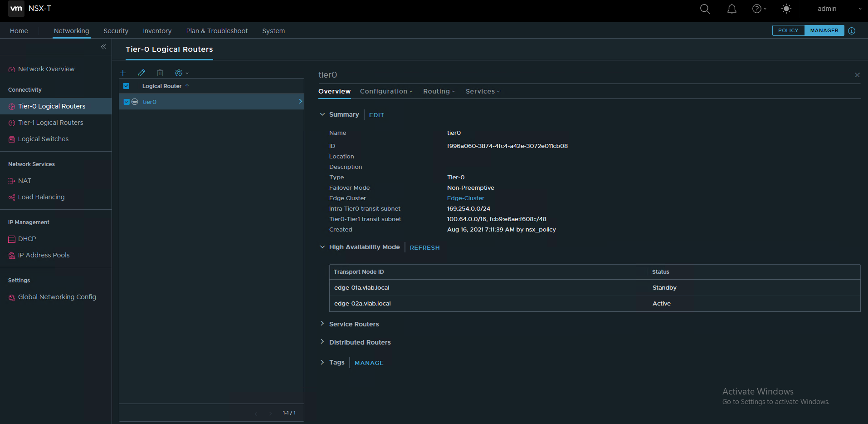Open the search magnifier icon
The image size is (868, 424).
(705, 9)
